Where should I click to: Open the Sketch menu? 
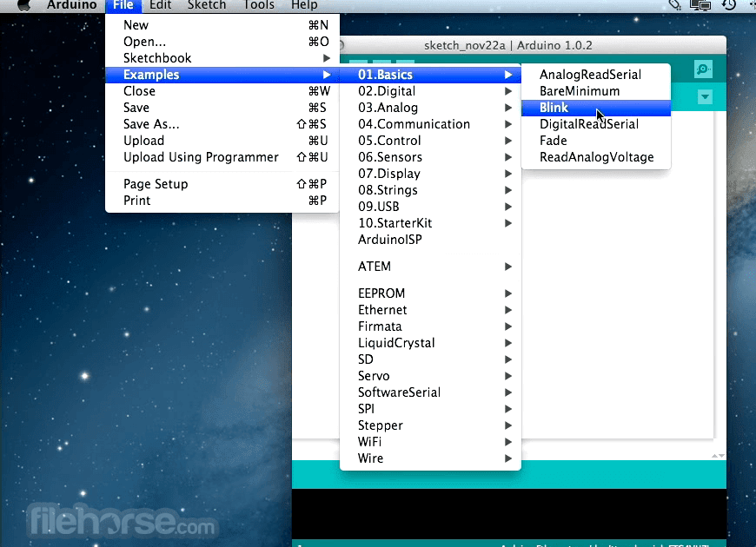pos(206,5)
